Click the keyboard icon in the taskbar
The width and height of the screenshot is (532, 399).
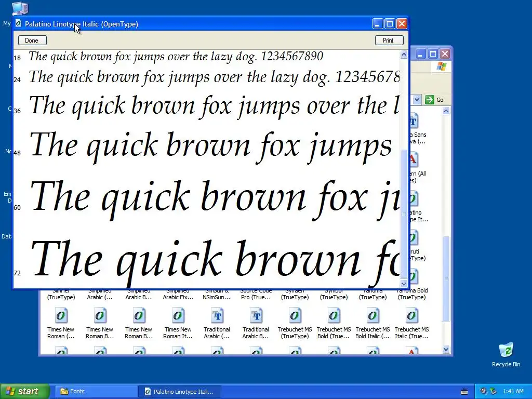coord(464,392)
